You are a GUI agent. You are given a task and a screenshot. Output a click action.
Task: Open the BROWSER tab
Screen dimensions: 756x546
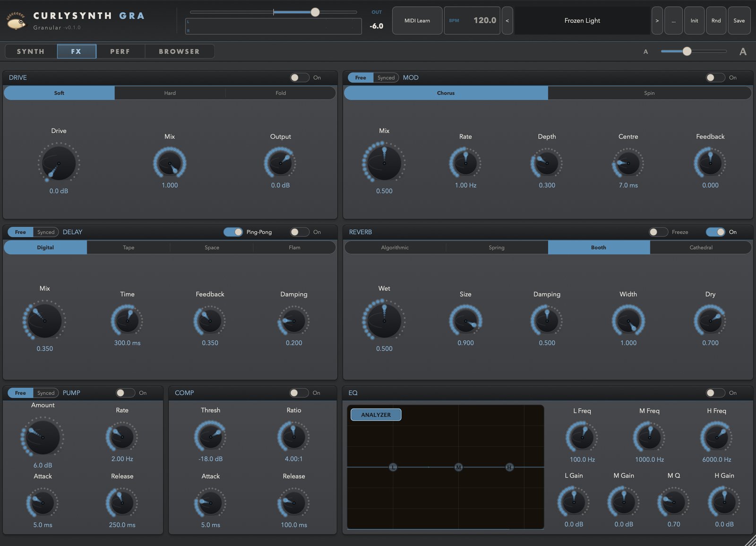(179, 51)
